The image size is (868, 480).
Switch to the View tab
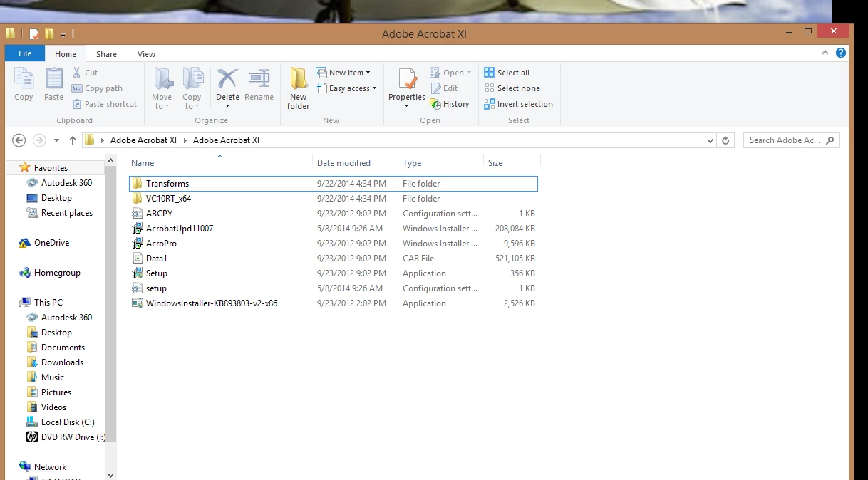pyautogui.click(x=147, y=54)
